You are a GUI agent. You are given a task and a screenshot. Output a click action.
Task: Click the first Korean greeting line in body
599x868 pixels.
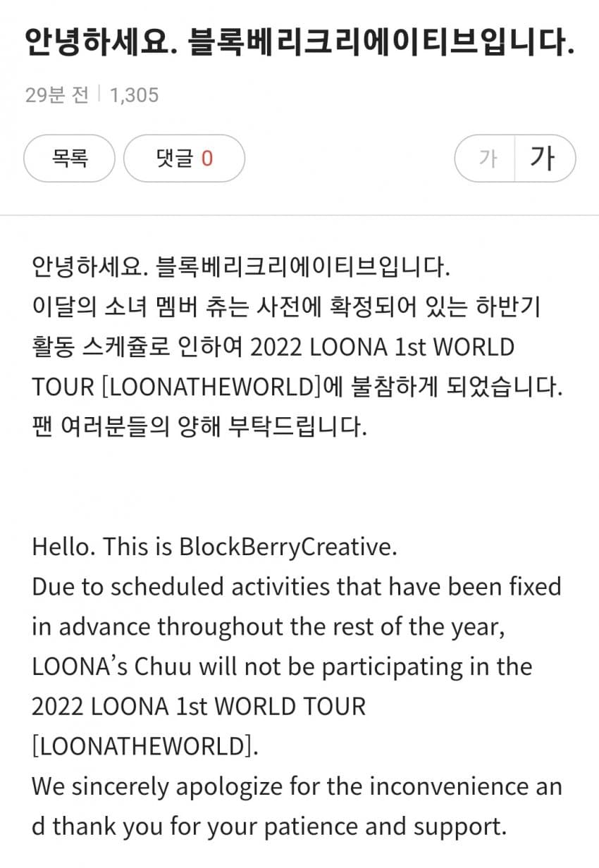[x=240, y=268]
